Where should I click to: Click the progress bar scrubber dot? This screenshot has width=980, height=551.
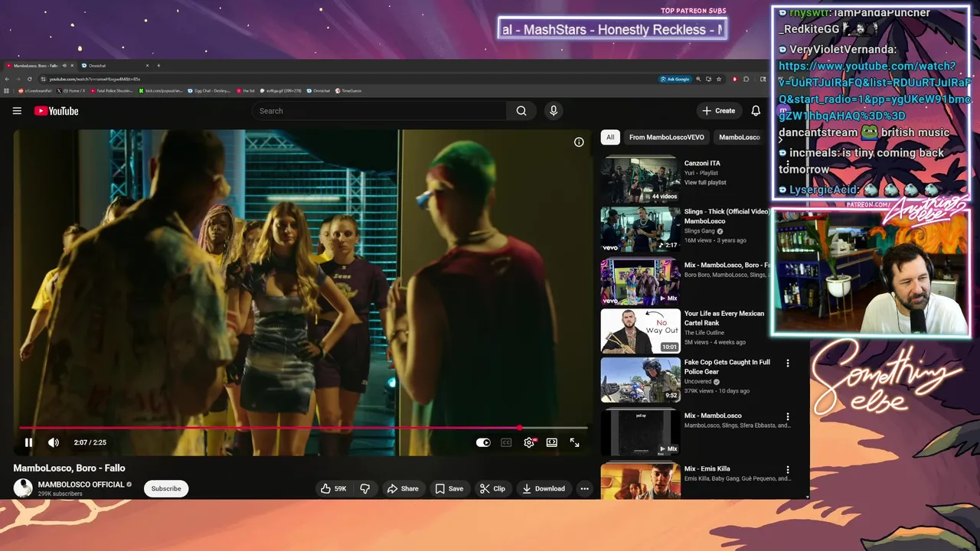[520, 428]
